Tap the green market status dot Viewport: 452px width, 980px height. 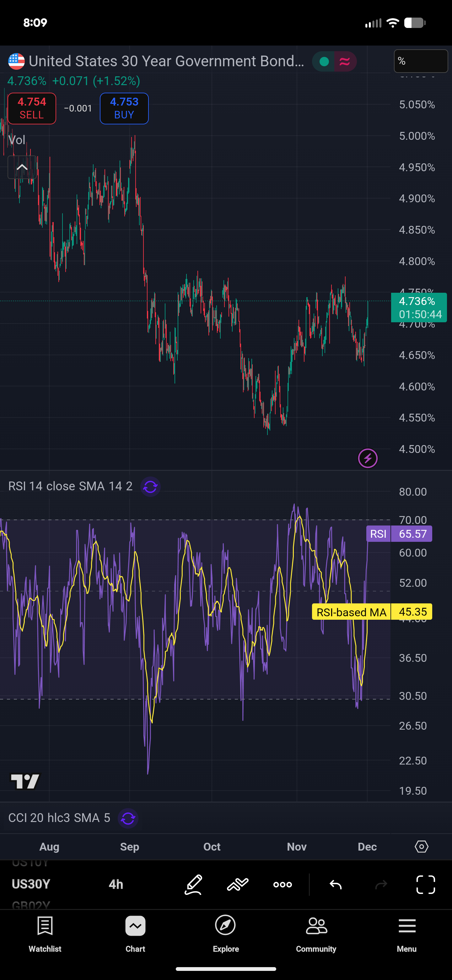pyautogui.click(x=324, y=61)
